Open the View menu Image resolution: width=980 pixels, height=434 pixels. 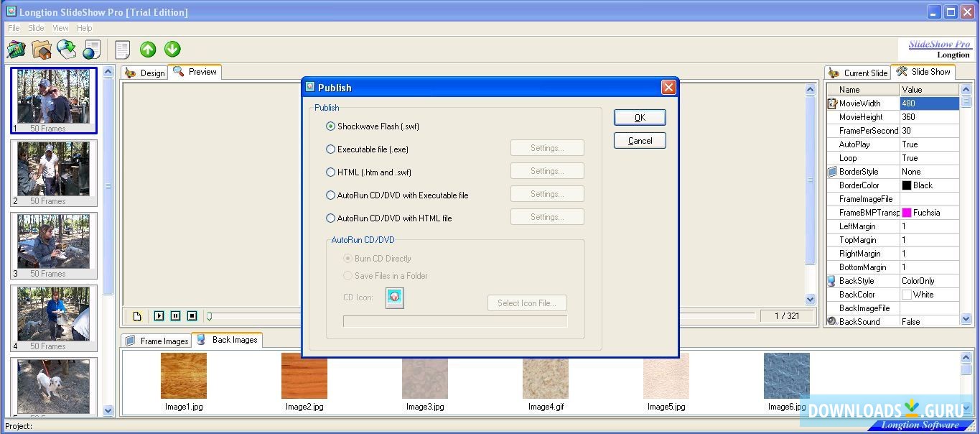tap(60, 28)
